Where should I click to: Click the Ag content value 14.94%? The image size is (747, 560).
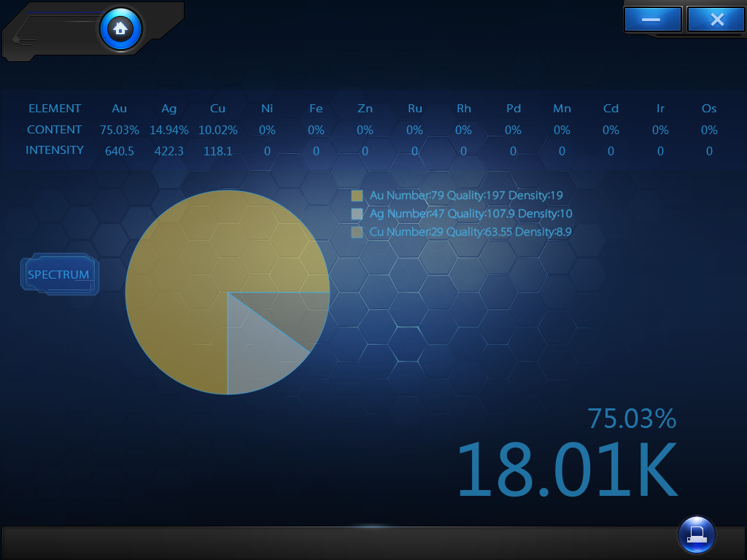(x=169, y=130)
